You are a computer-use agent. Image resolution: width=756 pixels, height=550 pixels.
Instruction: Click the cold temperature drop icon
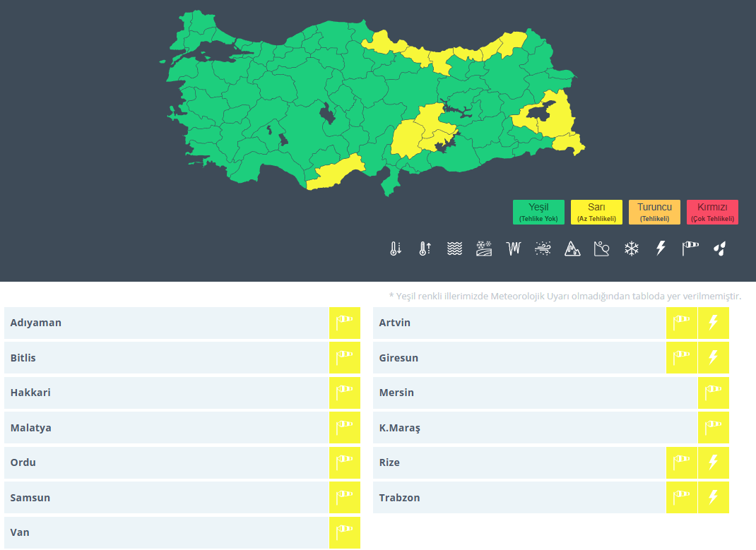click(396, 249)
